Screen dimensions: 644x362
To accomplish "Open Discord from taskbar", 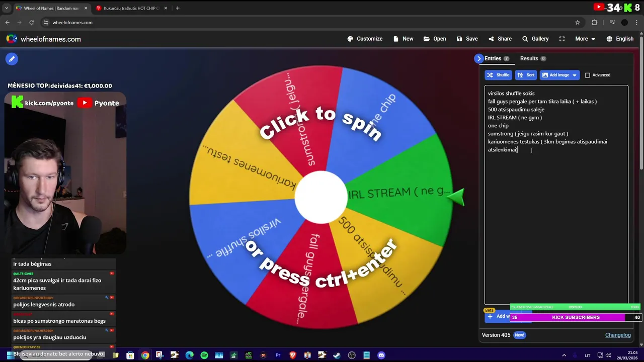I will (381, 355).
